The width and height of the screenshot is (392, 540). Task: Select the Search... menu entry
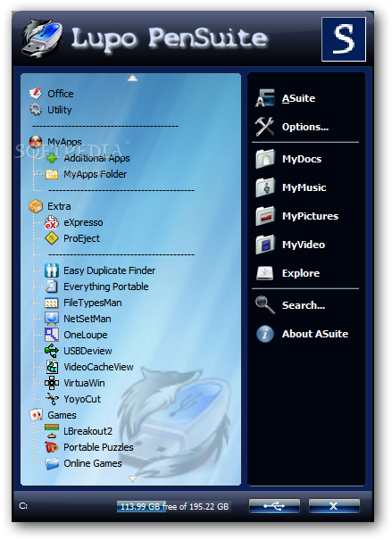pos(304,305)
